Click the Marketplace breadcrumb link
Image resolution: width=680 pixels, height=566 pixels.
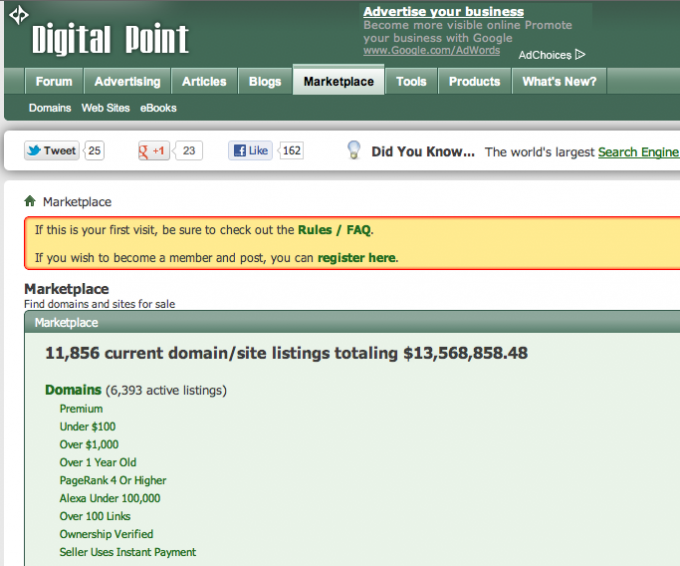(x=77, y=202)
